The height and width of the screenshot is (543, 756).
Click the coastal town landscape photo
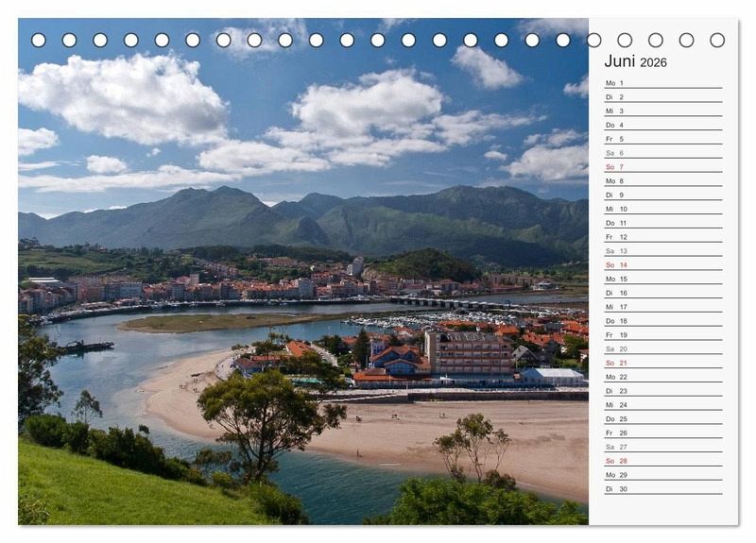302,283
